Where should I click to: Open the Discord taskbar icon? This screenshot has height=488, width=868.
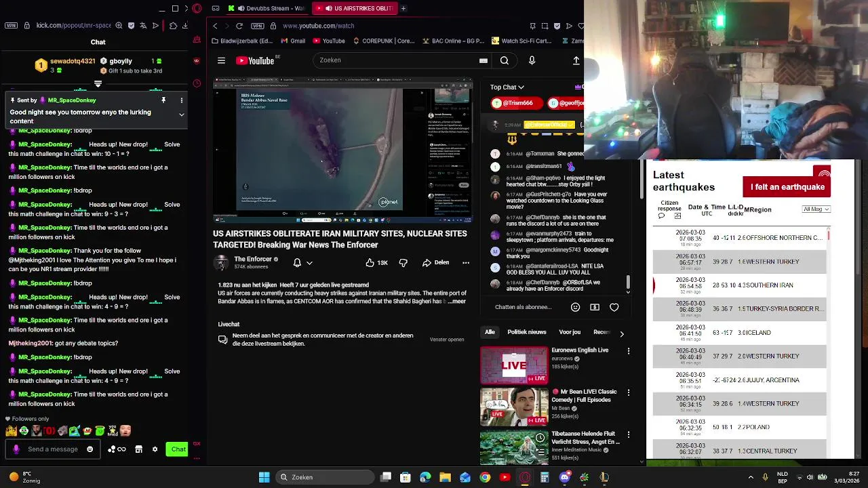tap(564, 477)
